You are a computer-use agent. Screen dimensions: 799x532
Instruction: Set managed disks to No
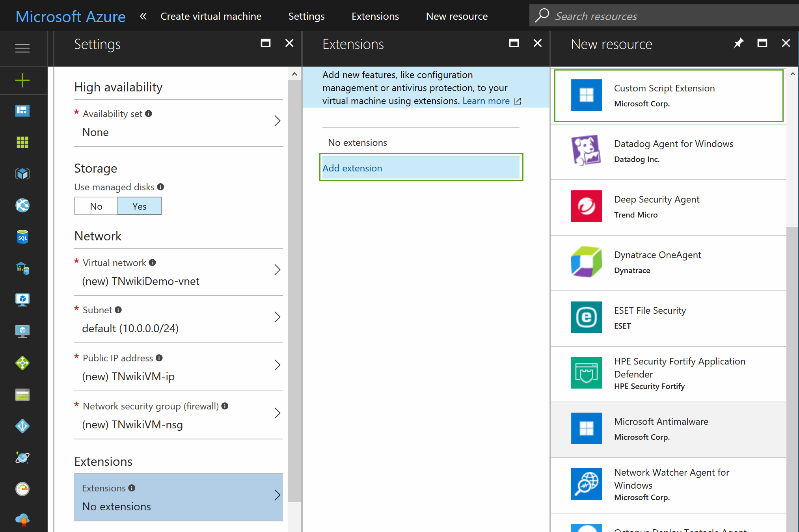[96, 206]
